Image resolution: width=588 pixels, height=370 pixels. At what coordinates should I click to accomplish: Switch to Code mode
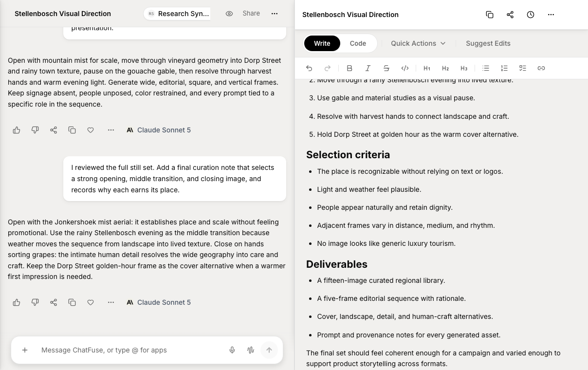point(358,43)
